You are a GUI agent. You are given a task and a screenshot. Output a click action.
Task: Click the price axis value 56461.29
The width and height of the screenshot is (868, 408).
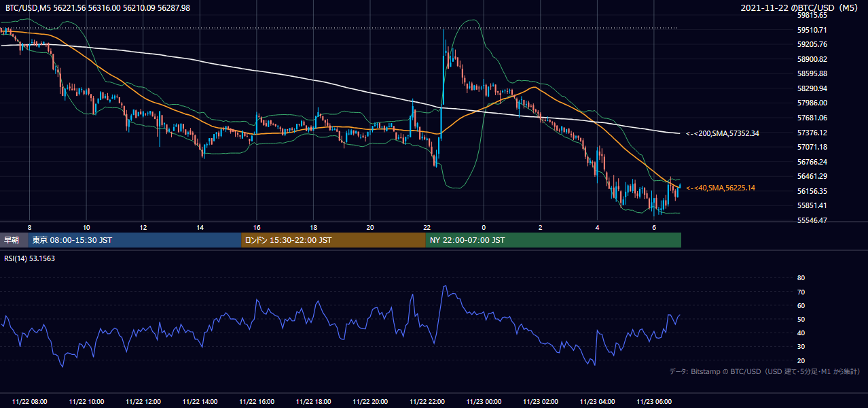pyautogui.click(x=813, y=176)
